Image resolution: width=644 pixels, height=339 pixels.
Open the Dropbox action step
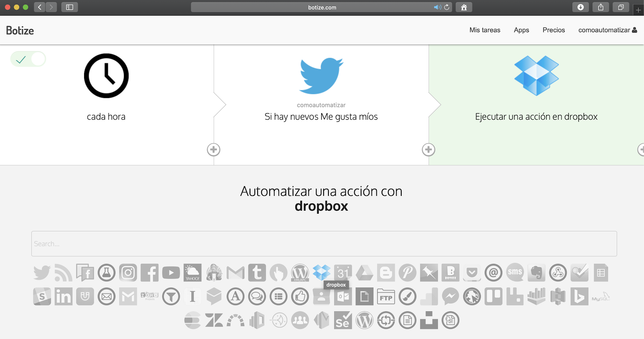(x=537, y=76)
